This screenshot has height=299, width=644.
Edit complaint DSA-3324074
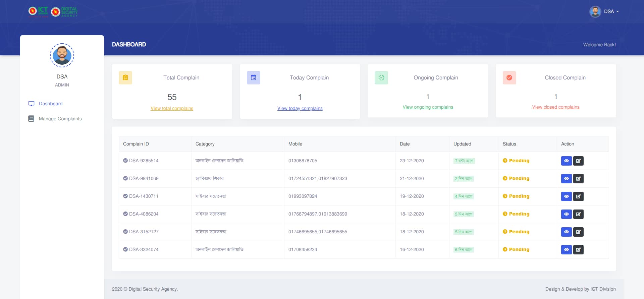[x=578, y=250]
